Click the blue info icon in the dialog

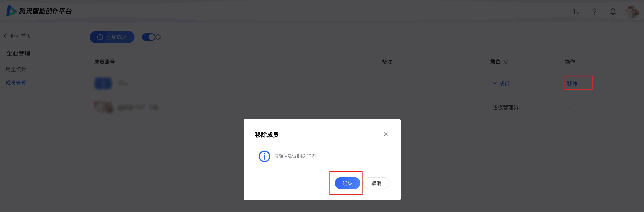(x=264, y=156)
